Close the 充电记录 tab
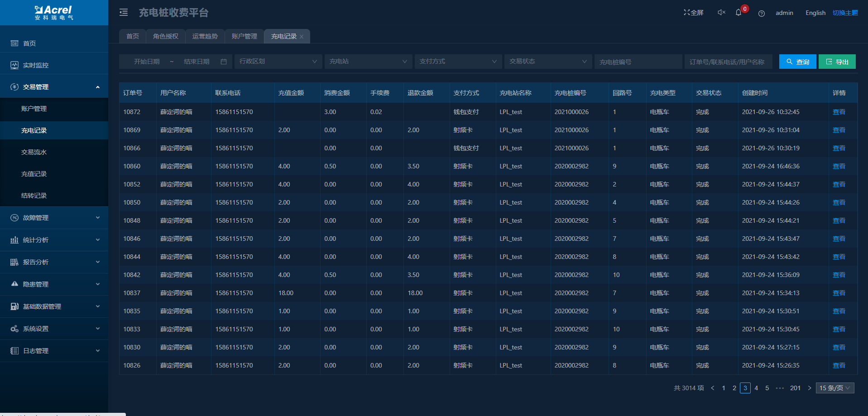Image resolution: width=868 pixels, height=416 pixels. [302, 37]
